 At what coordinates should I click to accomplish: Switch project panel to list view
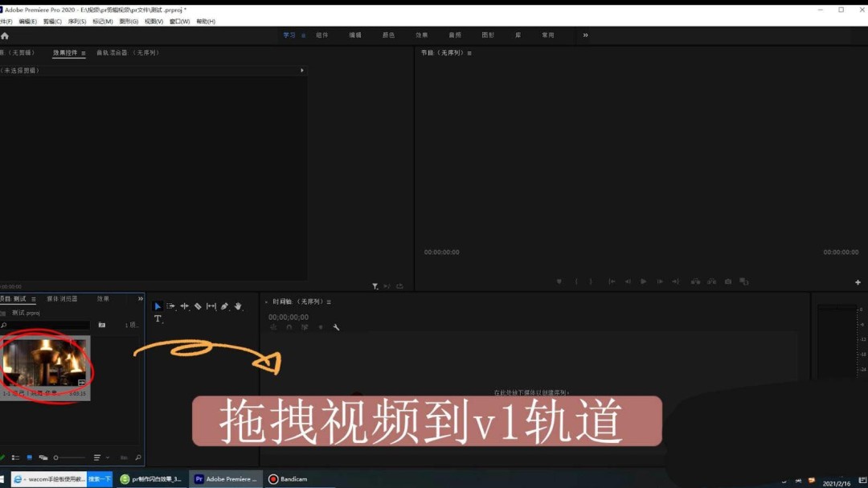15,457
